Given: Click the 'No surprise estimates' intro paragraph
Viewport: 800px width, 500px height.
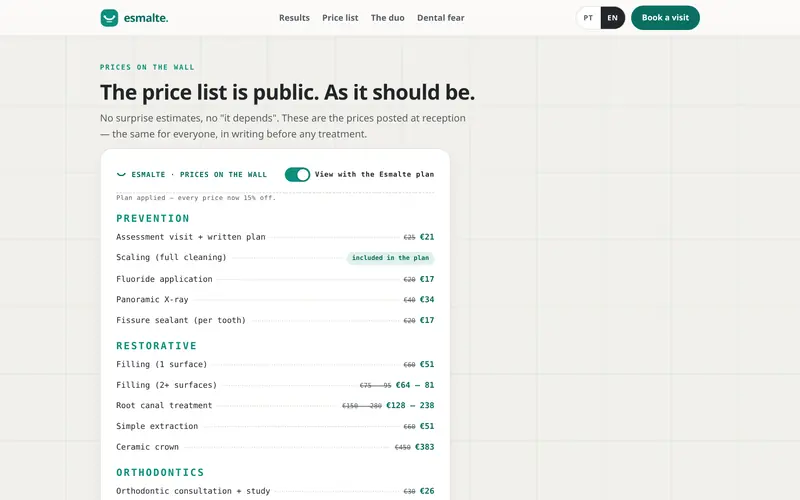Looking at the screenshot, I should (x=283, y=126).
